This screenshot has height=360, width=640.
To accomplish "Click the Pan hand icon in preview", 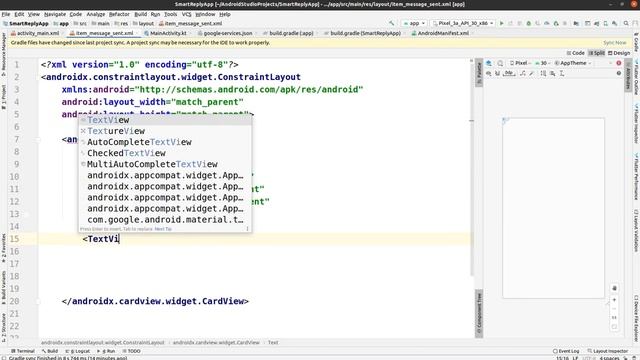I will click(x=614, y=288).
